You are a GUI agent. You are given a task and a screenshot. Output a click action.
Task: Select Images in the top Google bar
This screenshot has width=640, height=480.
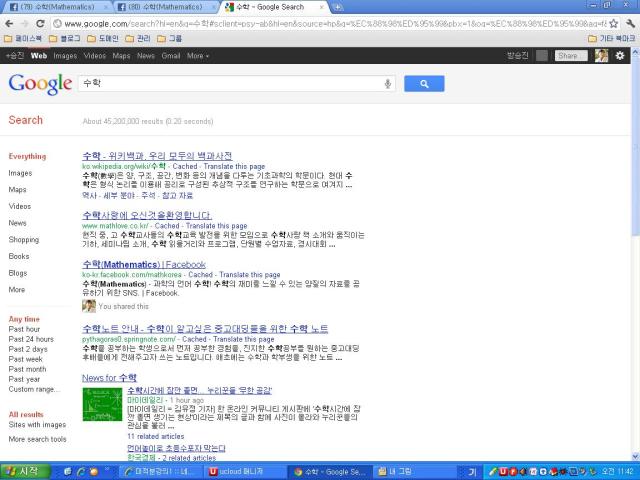(65, 56)
